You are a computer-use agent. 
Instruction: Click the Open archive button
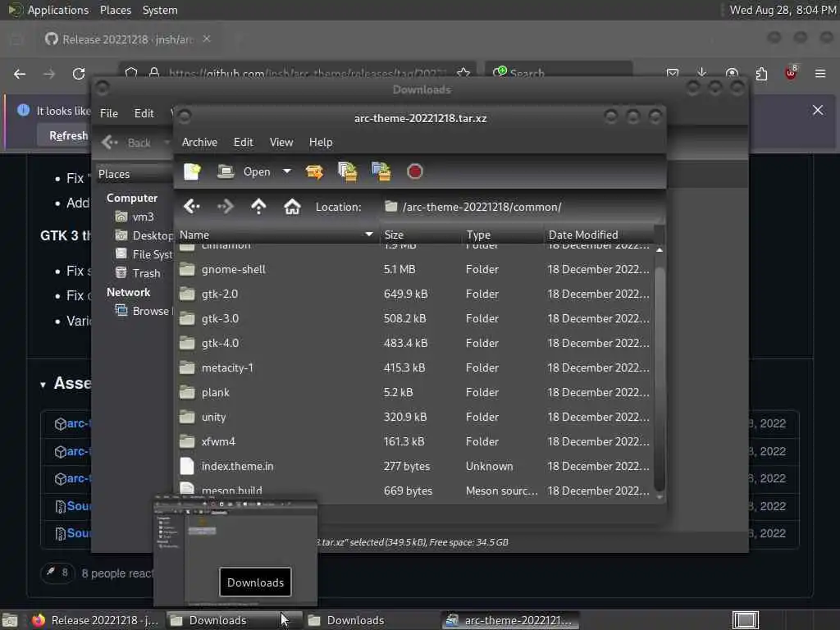(244, 171)
